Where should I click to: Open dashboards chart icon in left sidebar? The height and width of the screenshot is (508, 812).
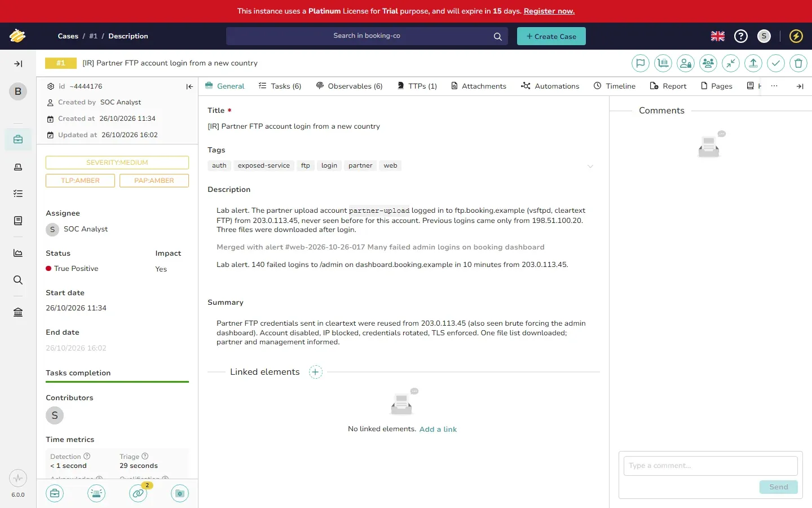(18, 253)
